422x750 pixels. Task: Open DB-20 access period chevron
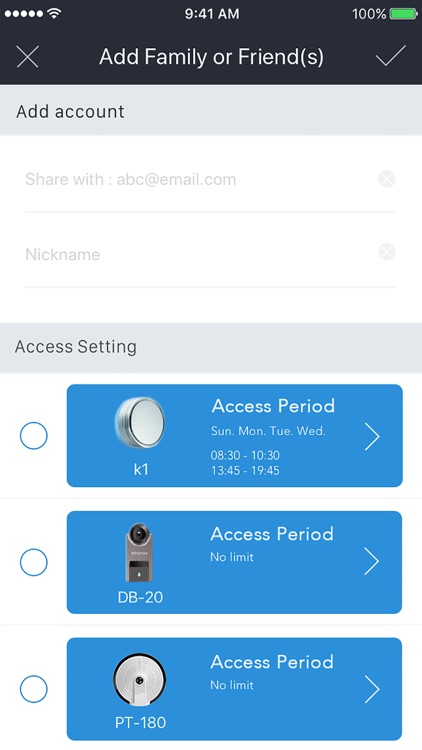tap(372, 562)
